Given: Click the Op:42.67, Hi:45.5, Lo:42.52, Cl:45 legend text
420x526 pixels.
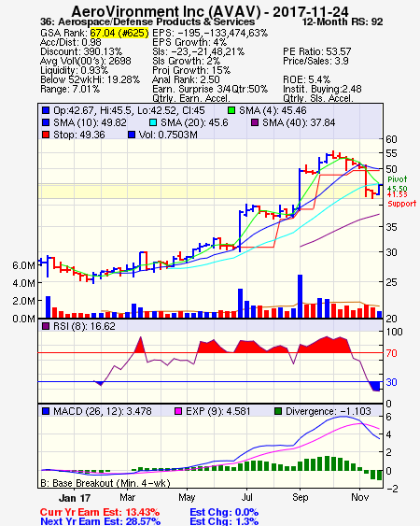Looking at the screenshot, I should (129, 110).
